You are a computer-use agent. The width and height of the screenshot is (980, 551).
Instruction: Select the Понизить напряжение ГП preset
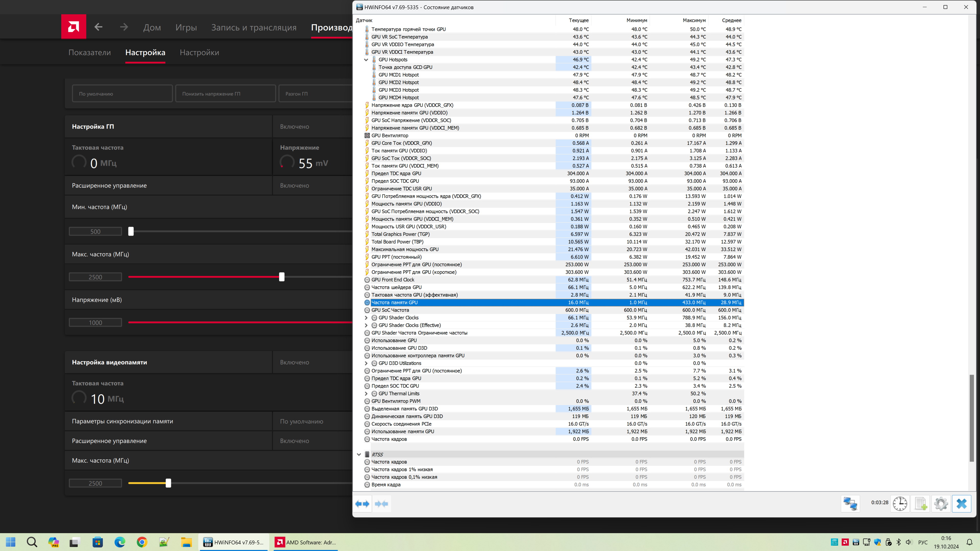[x=225, y=94]
